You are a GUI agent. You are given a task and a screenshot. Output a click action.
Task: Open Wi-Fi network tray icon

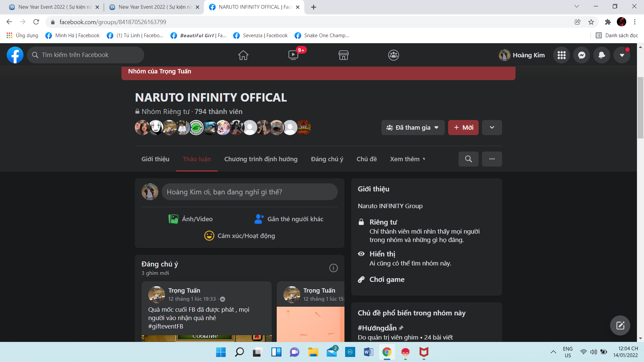click(584, 352)
